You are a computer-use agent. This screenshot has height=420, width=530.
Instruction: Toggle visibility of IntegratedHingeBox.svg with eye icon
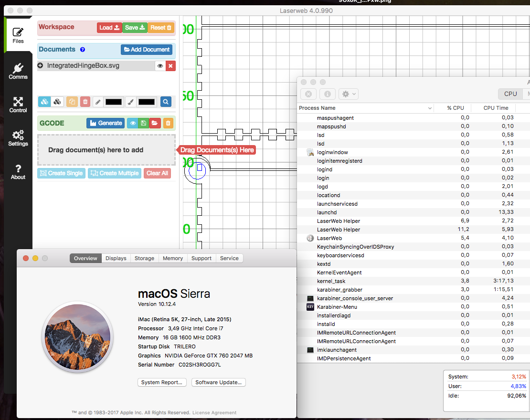pyautogui.click(x=160, y=66)
